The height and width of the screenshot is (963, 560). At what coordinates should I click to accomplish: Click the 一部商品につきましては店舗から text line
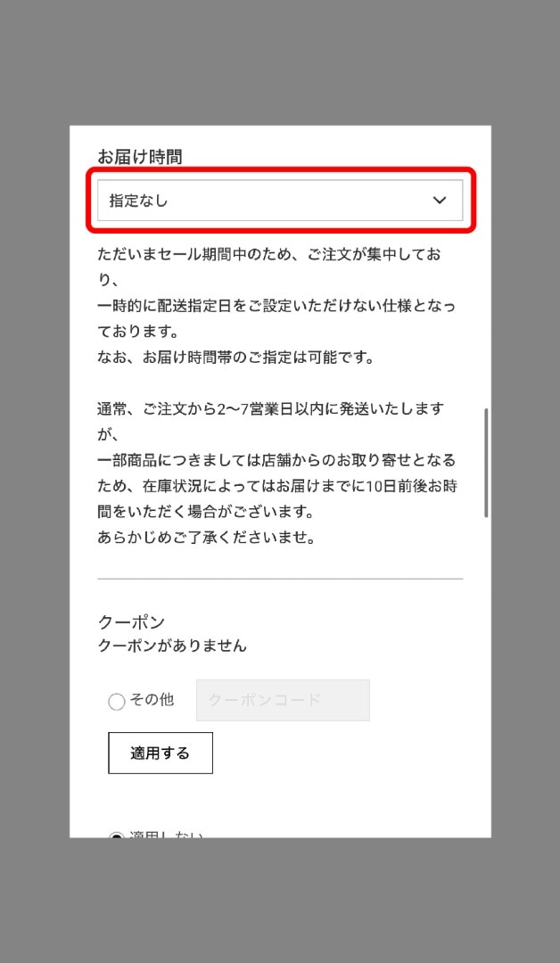tap(277, 460)
